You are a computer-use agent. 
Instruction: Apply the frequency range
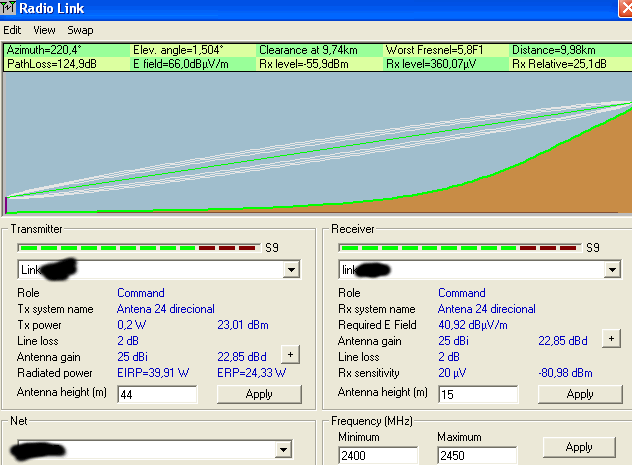pyautogui.click(x=579, y=447)
